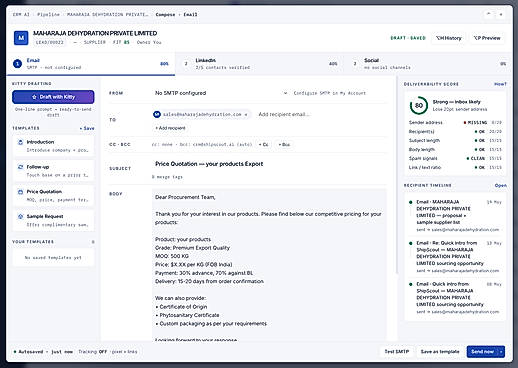Screen dimensions: 518x368
Task: Click the Deliverability score 80 ring
Action: tap(419, 105)
